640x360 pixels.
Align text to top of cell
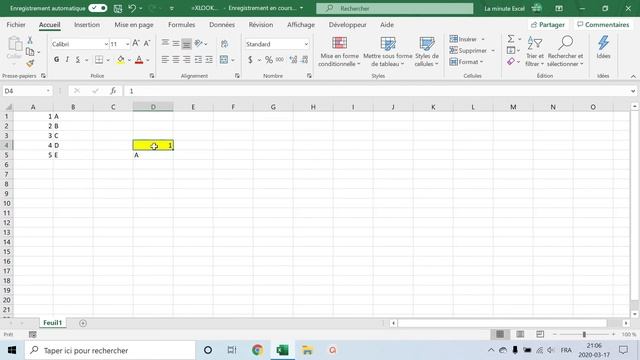(x=165, y=43)
